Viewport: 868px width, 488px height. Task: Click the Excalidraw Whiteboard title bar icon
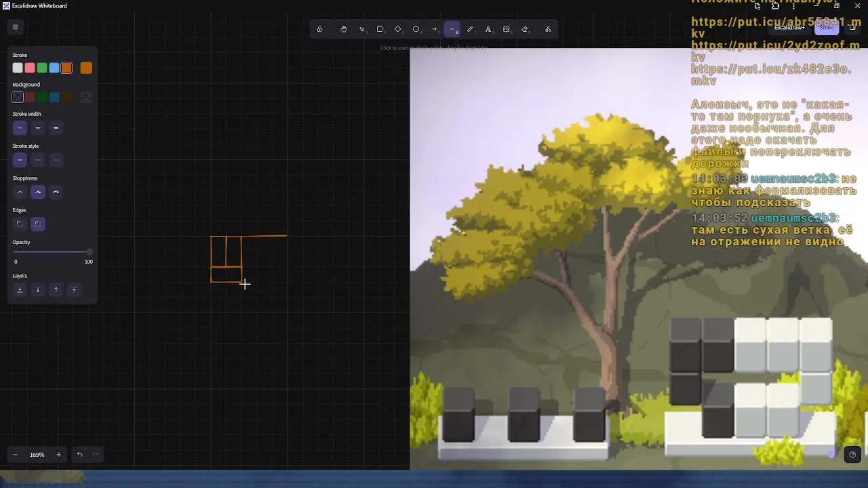point(6,5)
